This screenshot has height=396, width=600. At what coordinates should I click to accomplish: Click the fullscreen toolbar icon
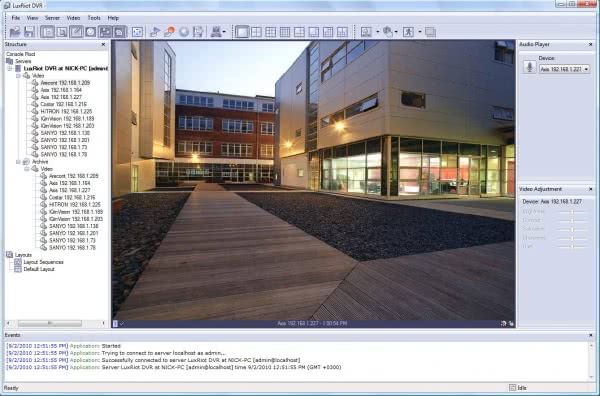click(137, 32)
